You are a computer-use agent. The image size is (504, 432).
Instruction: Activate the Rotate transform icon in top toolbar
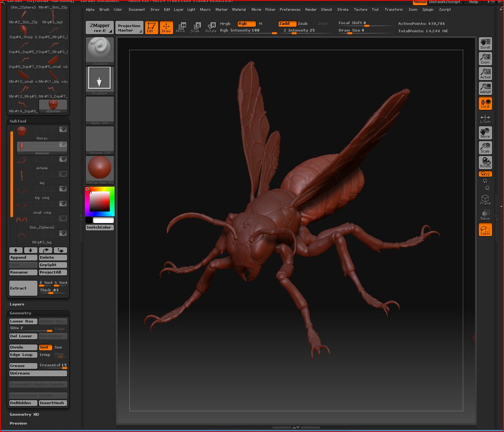pyautogui.click(x=211, y=27)
